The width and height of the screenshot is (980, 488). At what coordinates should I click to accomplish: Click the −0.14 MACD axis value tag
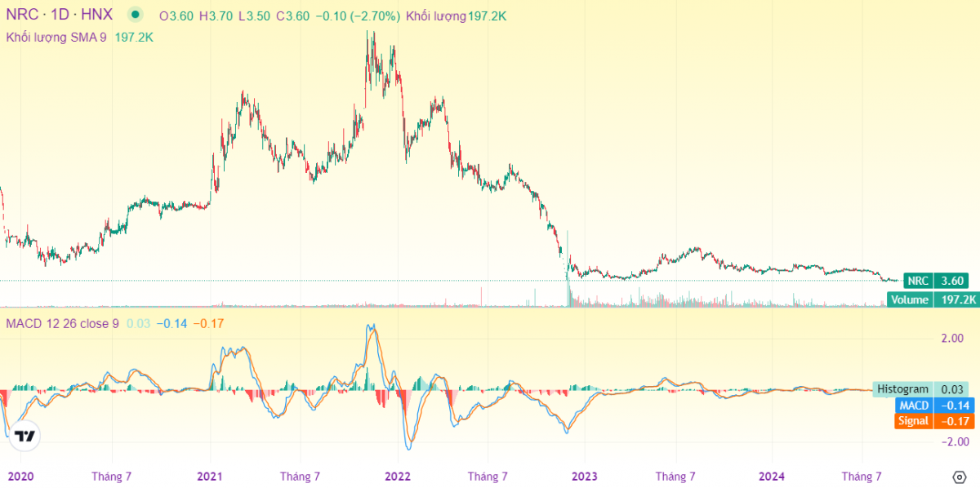pos(952,406)
